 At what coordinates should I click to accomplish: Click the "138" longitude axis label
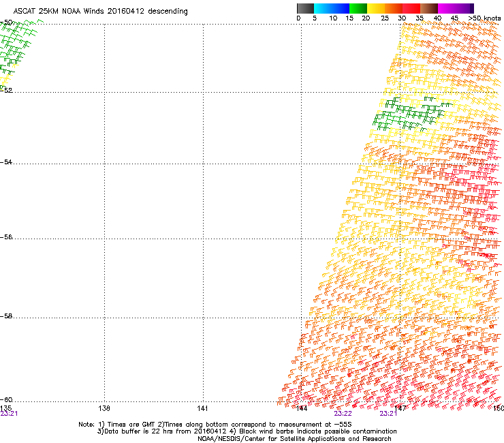click(x=104, y=408)
